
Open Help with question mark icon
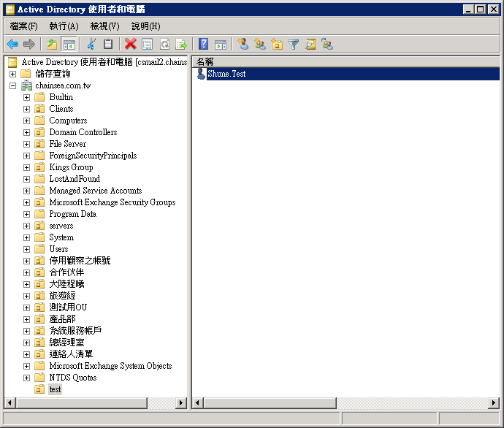(x=203, y=44)
